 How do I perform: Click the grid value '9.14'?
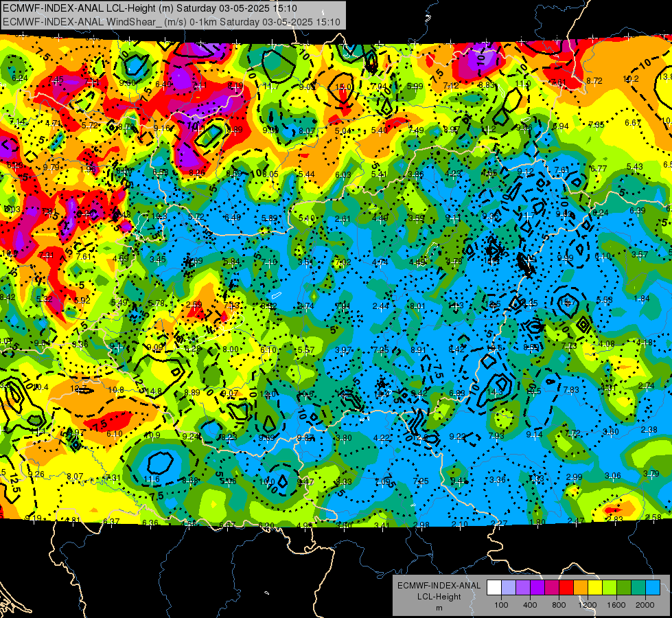534,435
